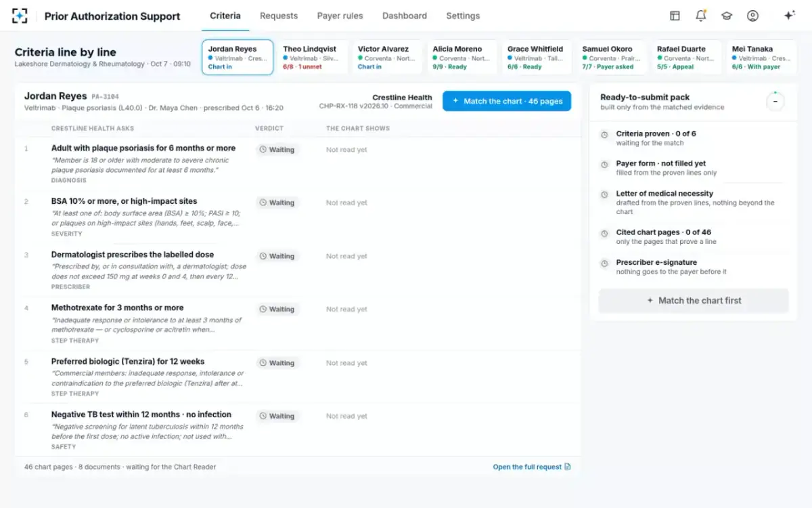Select the Rafael Duarte patient card
The height and width of the screenshot is (508, 812).
687,57
